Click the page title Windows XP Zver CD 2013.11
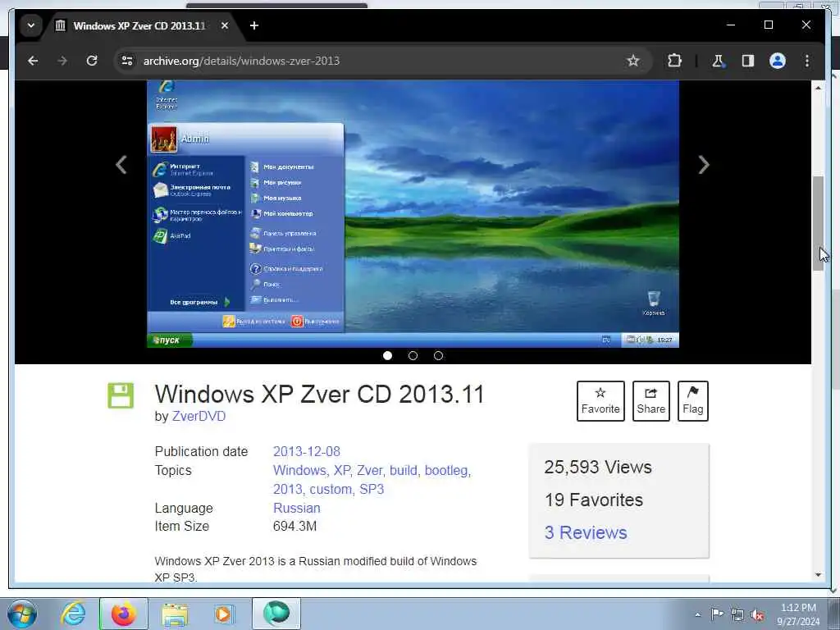The width and height of the screenshot is (840, 630). pos(319,395)
